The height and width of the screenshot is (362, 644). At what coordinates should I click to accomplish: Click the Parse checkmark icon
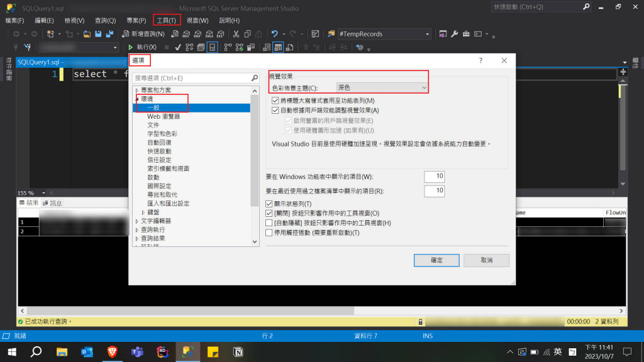[178, 47]
